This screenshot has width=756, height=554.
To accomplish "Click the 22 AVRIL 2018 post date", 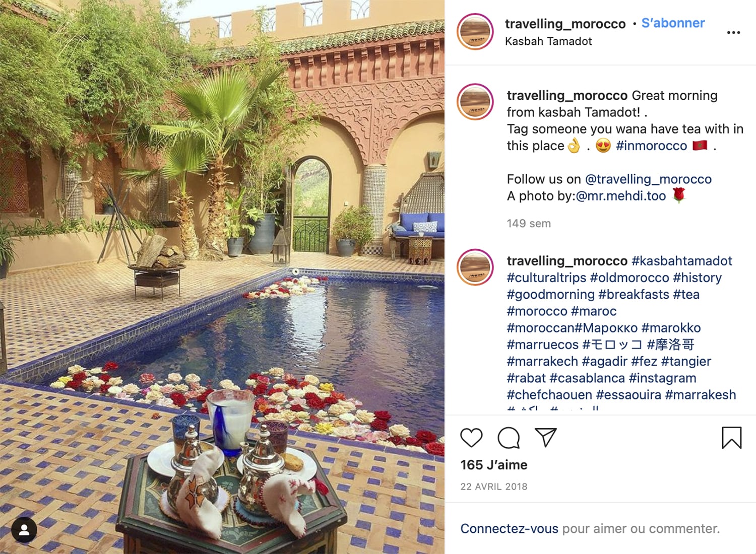I will tap(494, 487).
